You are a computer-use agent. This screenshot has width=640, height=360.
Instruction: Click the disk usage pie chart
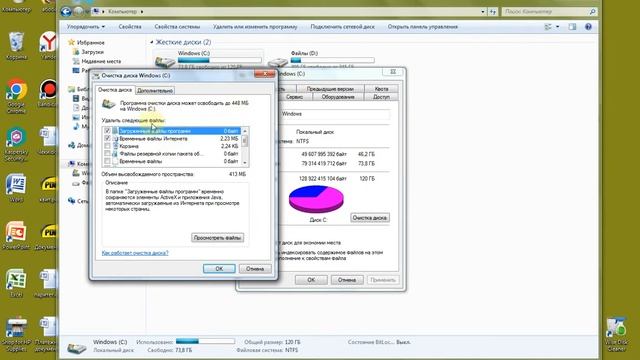click(316, 199)
